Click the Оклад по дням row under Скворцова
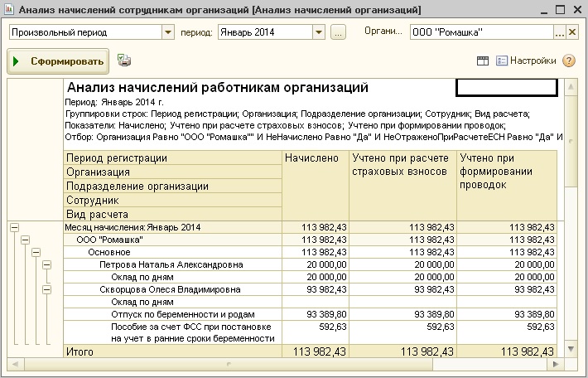 [x=310, y=302]
